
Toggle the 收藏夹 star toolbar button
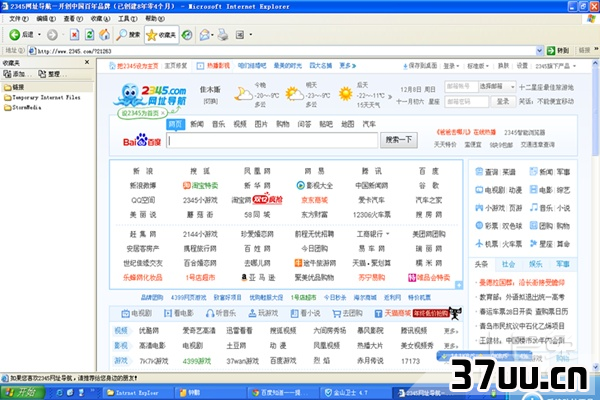[x=161, y=35]
